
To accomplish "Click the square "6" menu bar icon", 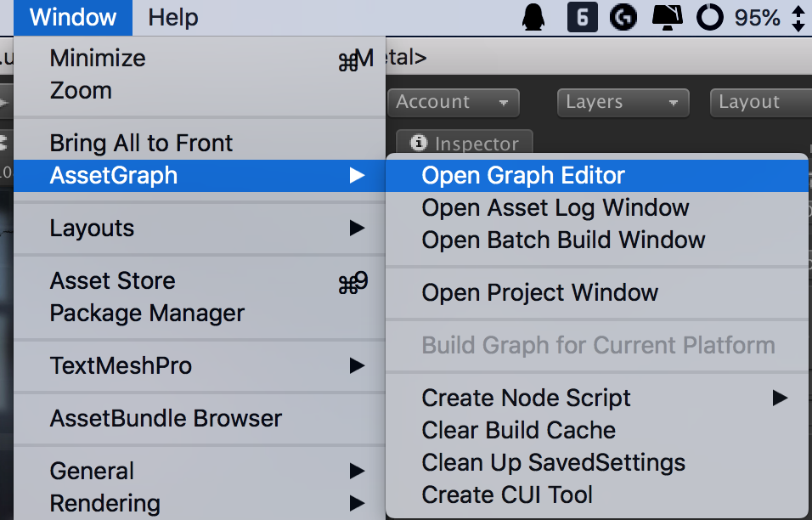I will 582,17.
